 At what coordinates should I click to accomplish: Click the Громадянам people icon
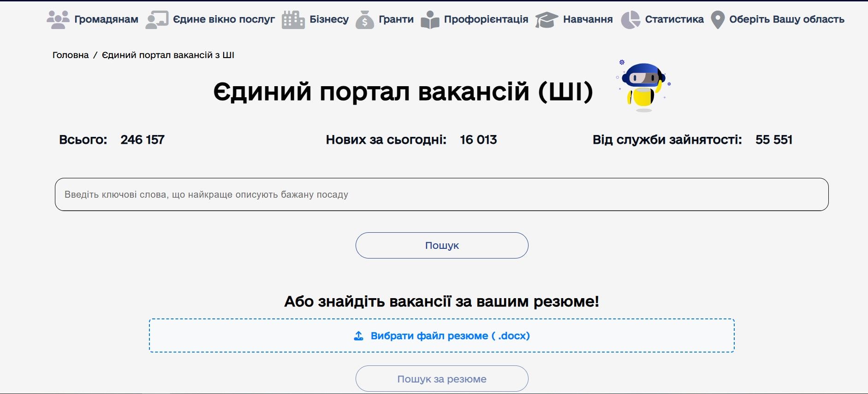tap(58, 19)
